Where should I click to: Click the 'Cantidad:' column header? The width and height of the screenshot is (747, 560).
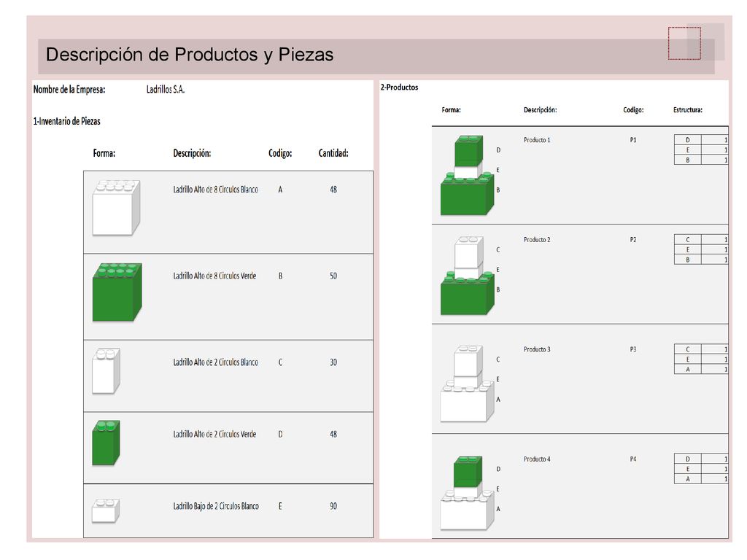tap(333, 153)
